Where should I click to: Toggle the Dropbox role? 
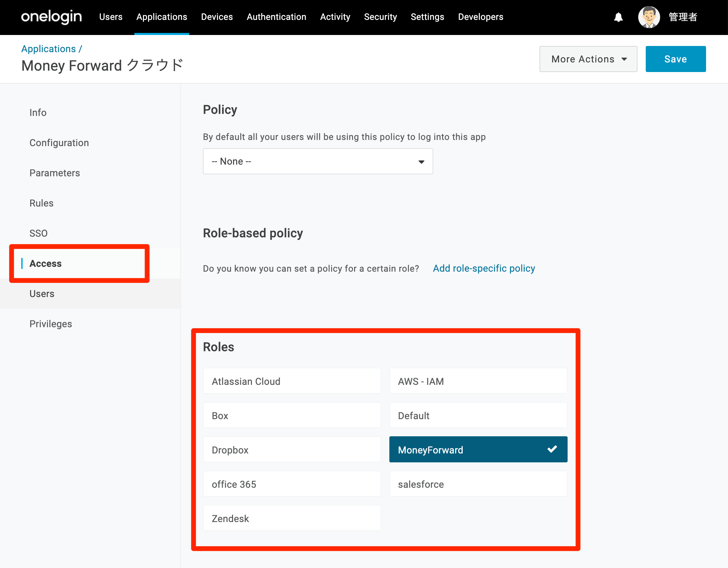(x=292, y=449)
